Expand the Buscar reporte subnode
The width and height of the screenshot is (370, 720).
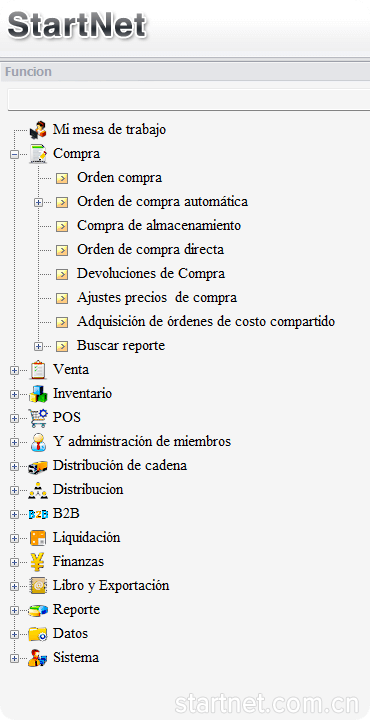[x=39, y=346]
